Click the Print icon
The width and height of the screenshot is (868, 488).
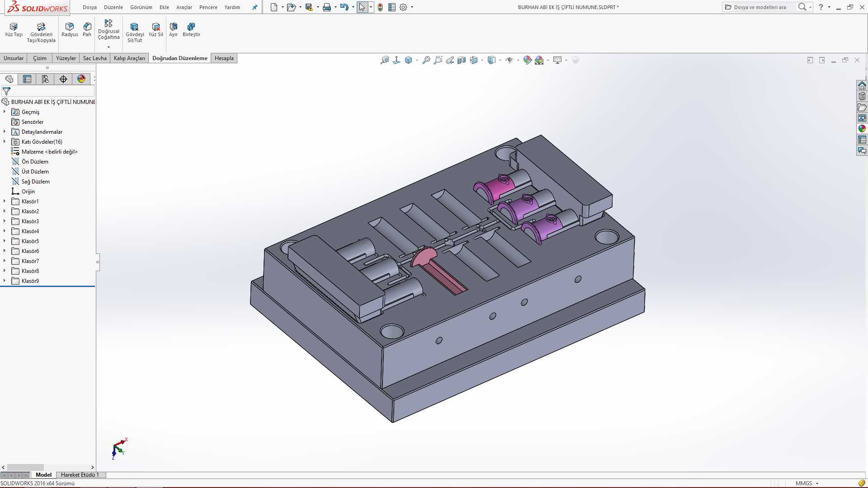(327, 7)
